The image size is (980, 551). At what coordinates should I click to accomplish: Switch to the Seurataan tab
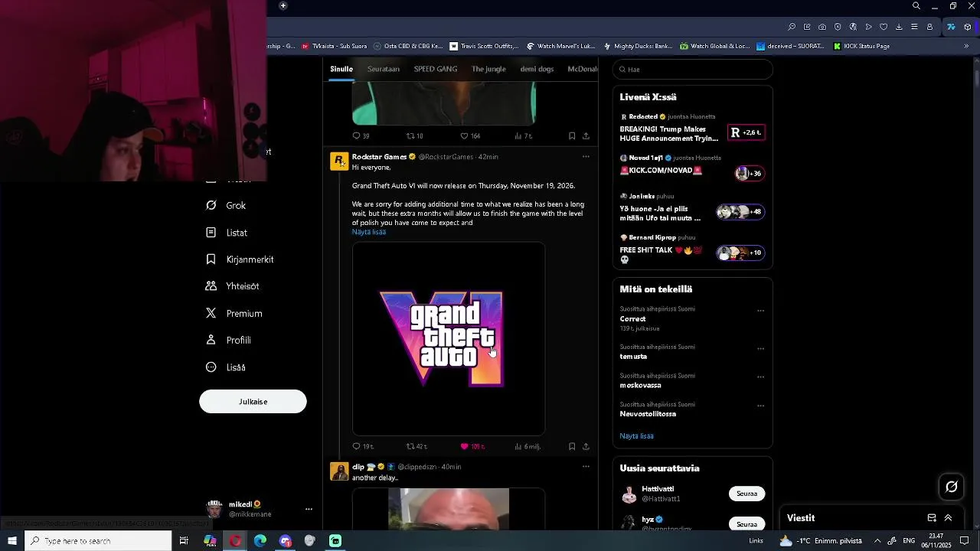384,69
